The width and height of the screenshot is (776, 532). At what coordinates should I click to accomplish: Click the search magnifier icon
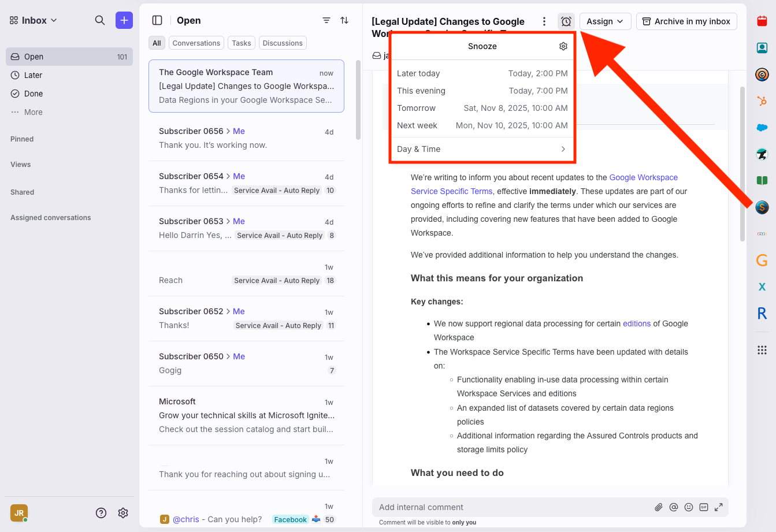point(100,20)
